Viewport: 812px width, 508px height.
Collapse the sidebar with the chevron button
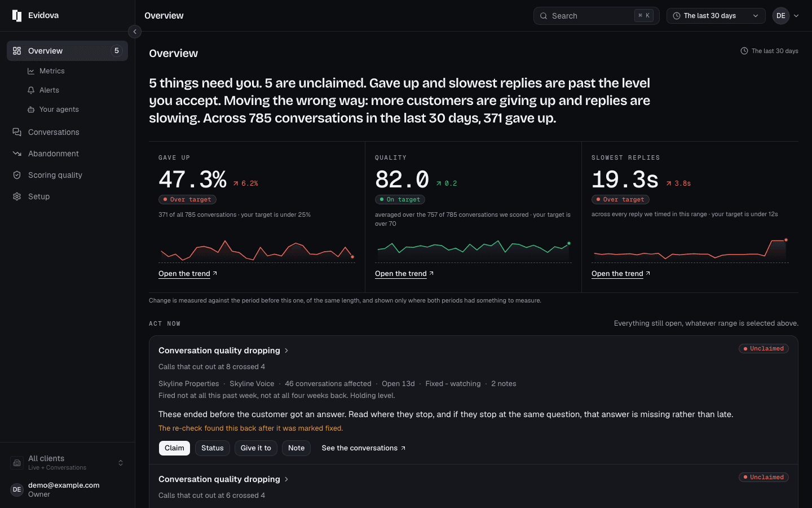tap(135, 32)
